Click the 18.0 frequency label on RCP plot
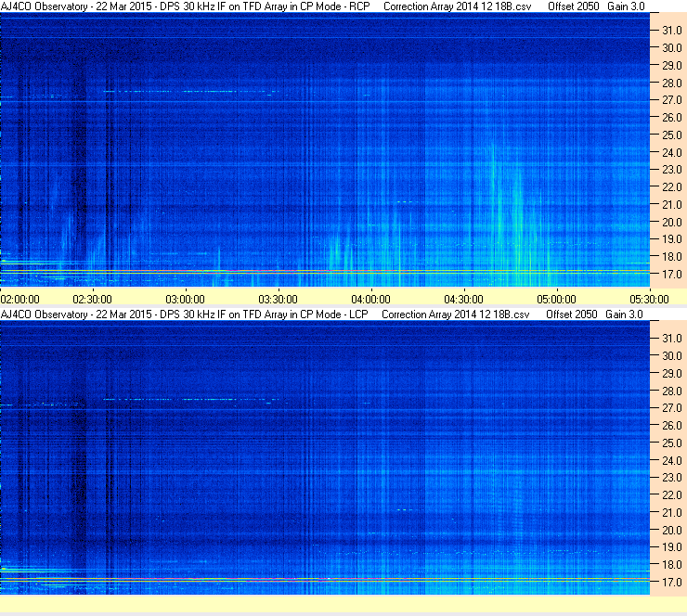The image size is (687, 616). (x=671, y=257)
